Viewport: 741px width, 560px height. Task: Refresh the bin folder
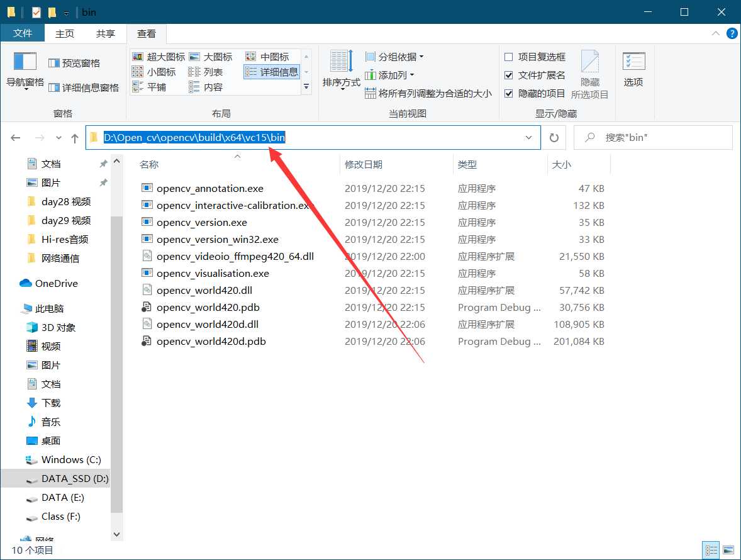pyautogui.click(x=554, y=138)
